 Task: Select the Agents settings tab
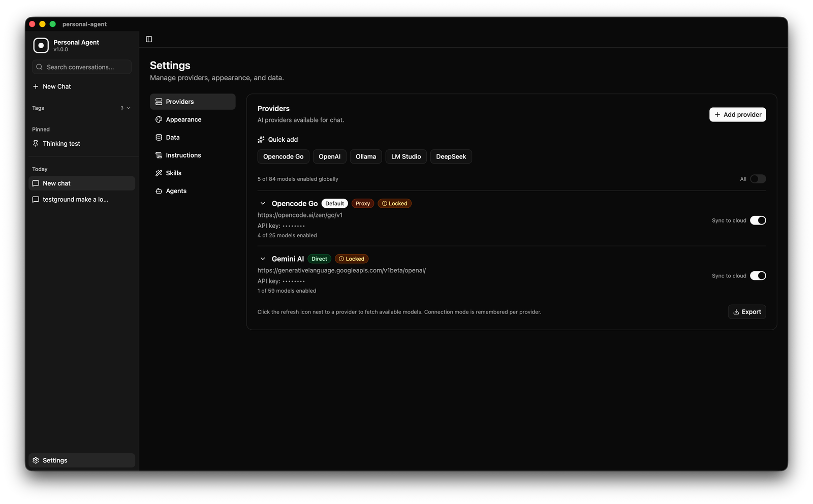[193, 191]
